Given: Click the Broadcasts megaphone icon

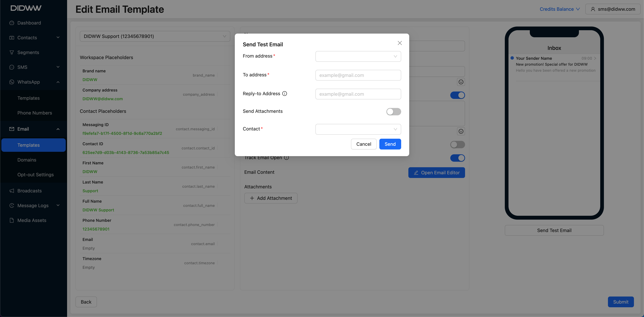Looking at the screenshot, I should [x=12, y=191].
